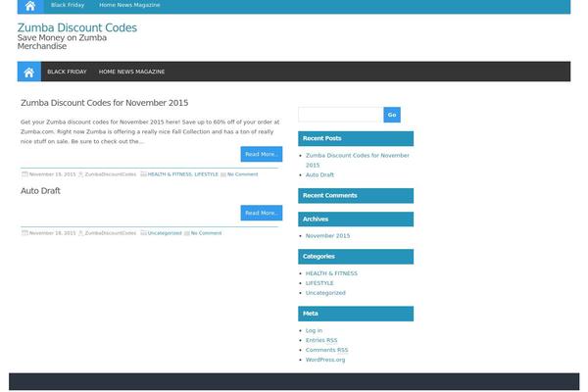Image resolution: width=588 pixels, height=392 pixels.
Task: Click the calendar icon before November 15, 2015
Action: click(24, 174)
